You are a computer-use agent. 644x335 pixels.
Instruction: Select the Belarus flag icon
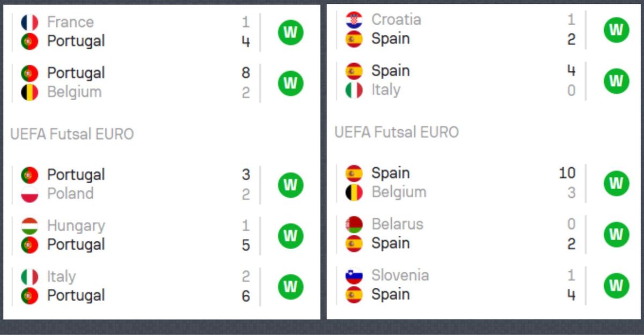[x=354, y=224]
